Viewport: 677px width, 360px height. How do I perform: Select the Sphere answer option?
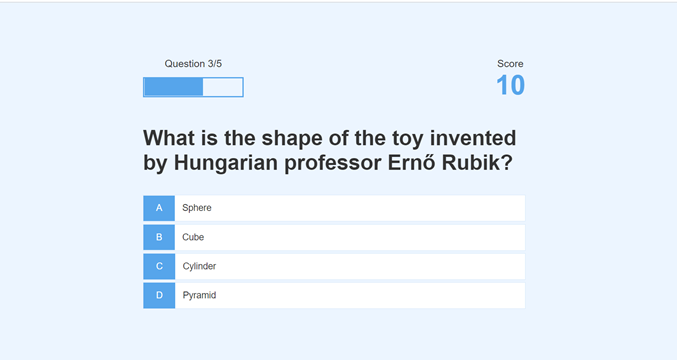pos(334,208)
